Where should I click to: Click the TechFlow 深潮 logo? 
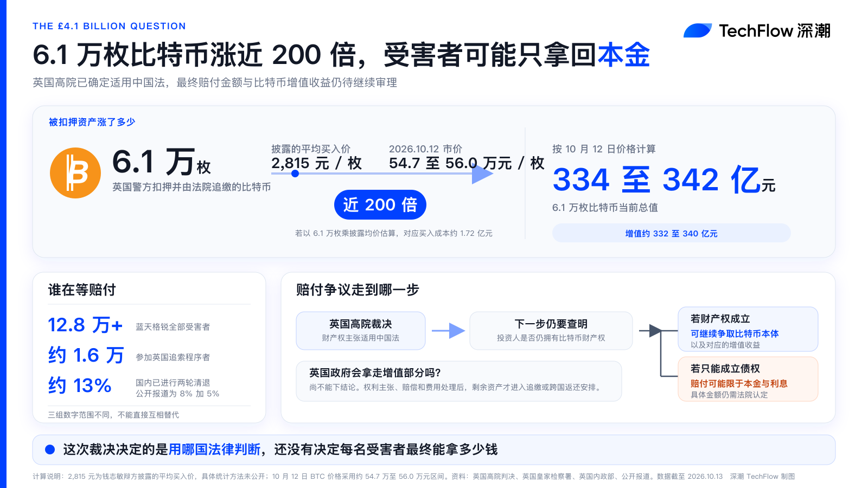(757, 31)
